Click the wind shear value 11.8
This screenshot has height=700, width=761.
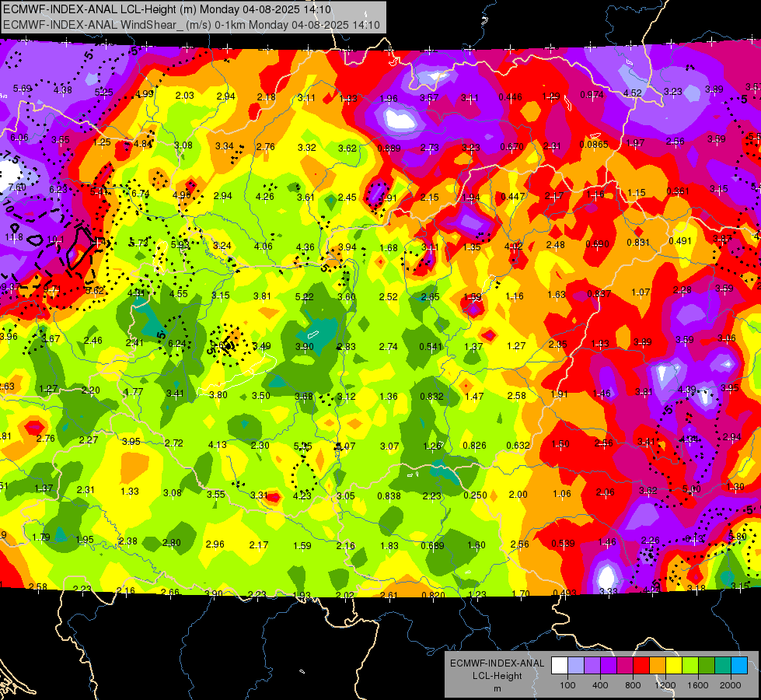(13, 237)
